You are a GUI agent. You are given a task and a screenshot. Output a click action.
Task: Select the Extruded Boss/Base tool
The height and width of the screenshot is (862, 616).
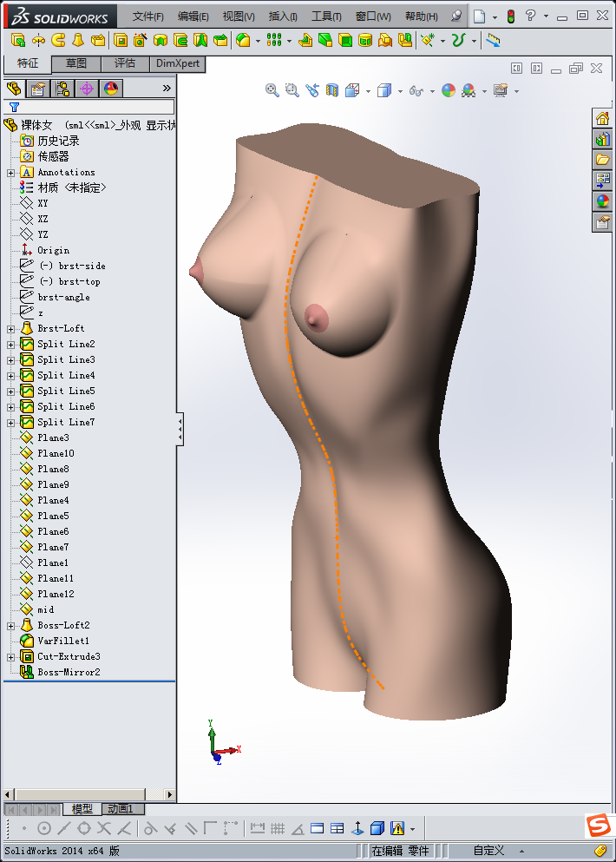(18, 40)
